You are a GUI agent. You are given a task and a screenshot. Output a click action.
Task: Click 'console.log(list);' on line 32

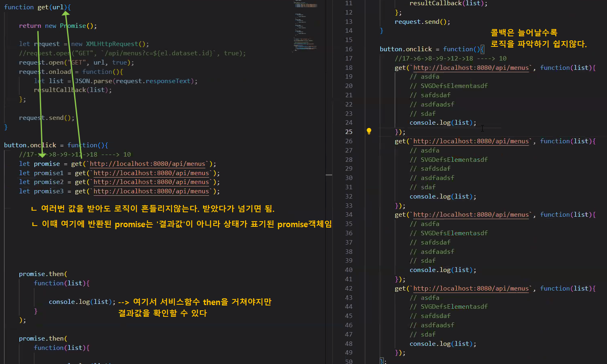443,197
